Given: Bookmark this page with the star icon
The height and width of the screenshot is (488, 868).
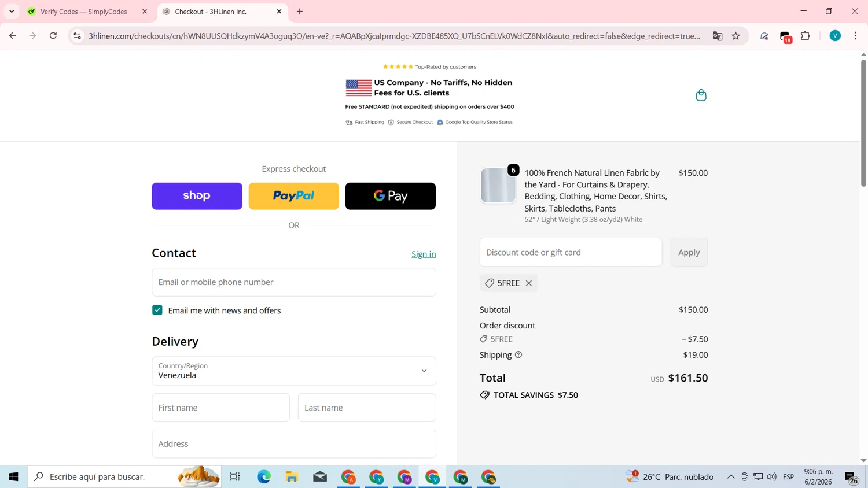Looking at the screenshot, I should [x=736, y=36].
